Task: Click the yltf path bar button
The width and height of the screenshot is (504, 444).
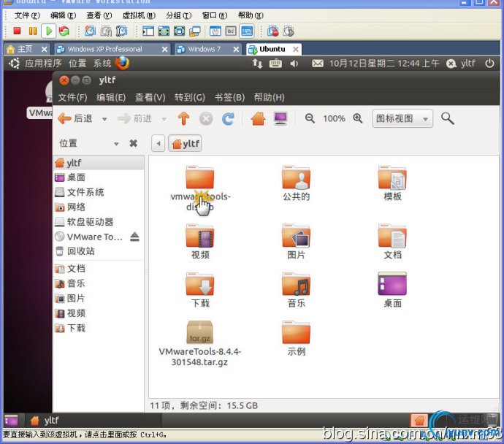Action: (x=185, y=143)
